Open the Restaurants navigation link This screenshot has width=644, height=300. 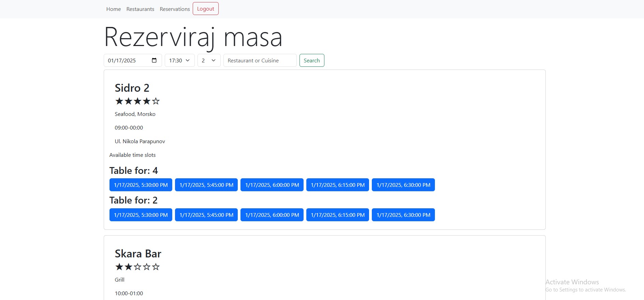140,9
